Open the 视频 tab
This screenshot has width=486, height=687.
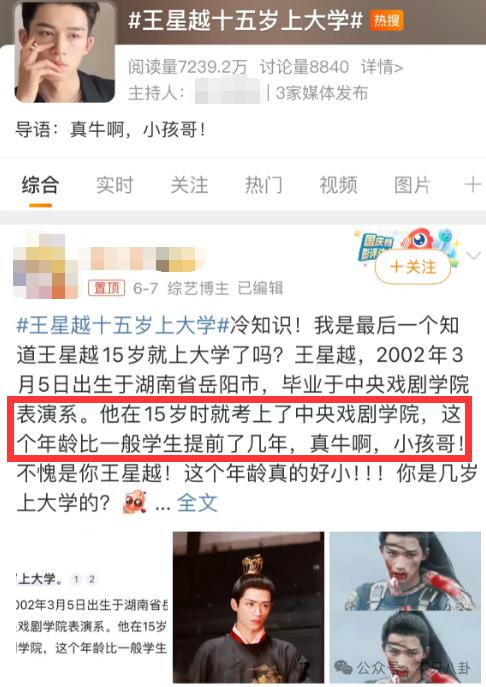pos(338,185)
